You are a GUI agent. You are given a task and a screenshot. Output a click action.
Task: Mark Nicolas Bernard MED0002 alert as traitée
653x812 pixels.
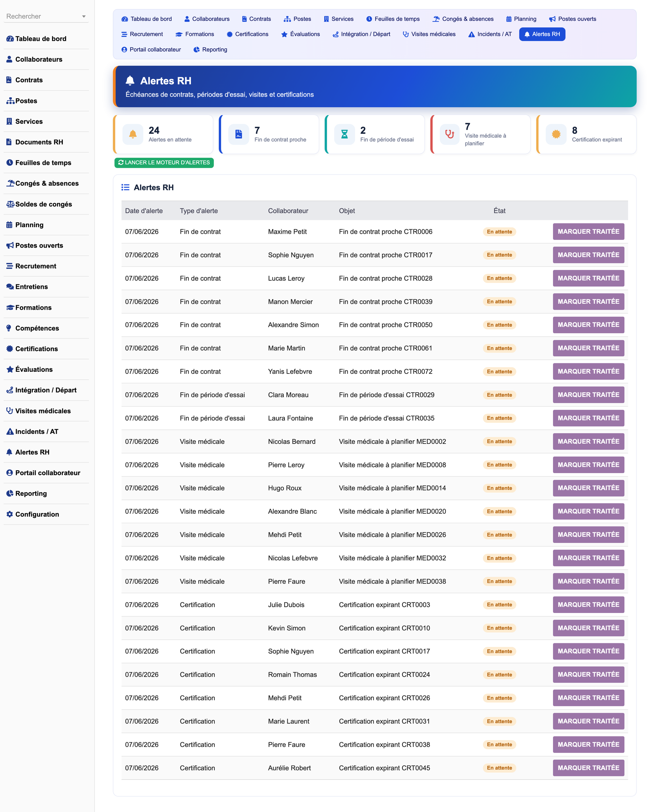588,442
